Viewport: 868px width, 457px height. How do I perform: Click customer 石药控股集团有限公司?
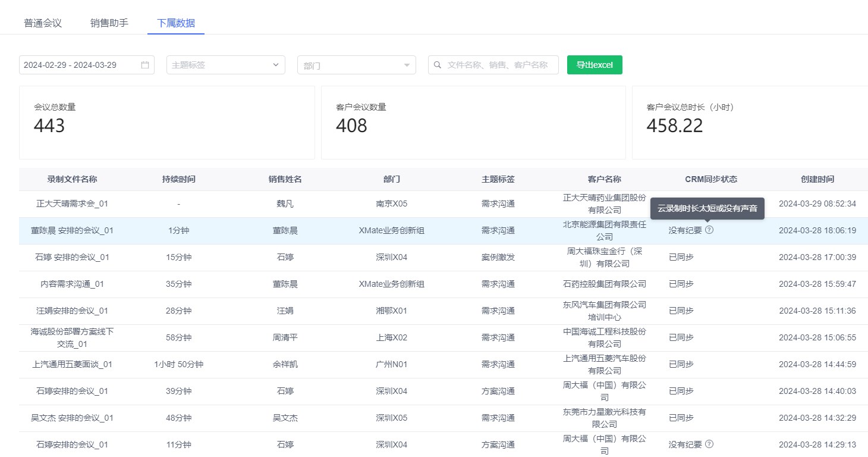point(605,284)
